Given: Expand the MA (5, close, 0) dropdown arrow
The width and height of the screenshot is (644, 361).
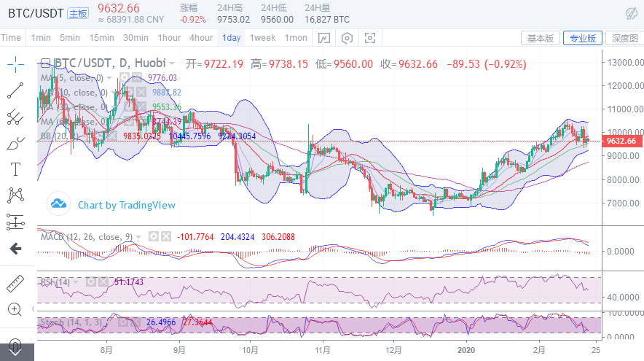Looking at the screenshot, I should [x=109, y=78].
